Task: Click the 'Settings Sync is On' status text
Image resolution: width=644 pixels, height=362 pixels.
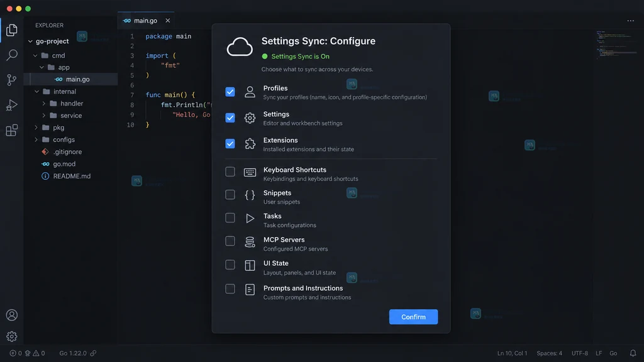Action: [x=300, y=57]
